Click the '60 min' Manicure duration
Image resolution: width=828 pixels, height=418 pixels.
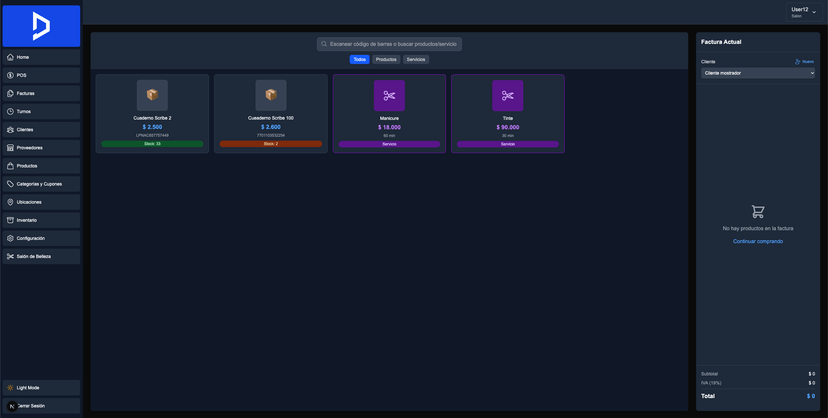[x=389, y=136]
